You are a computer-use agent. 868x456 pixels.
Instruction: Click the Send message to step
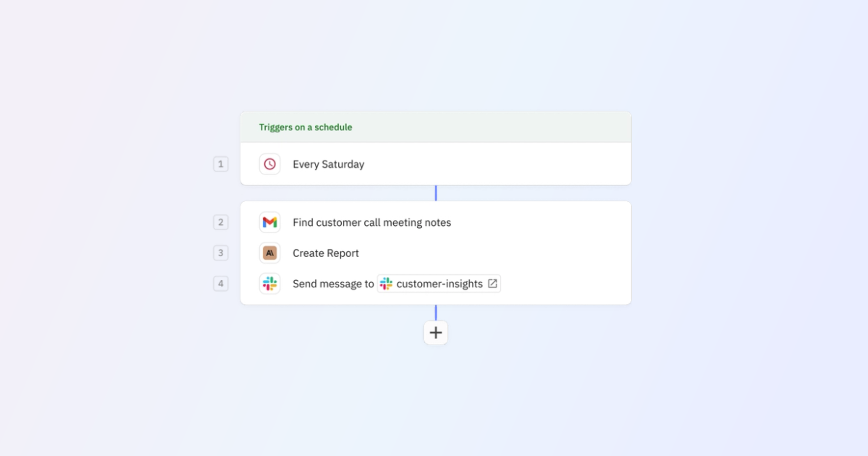click(333, 284)
